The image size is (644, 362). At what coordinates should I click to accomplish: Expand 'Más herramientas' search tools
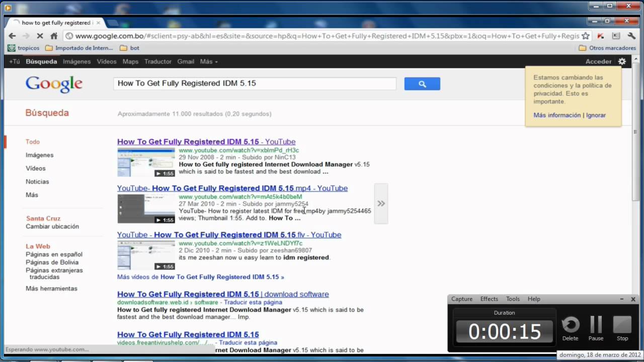pyautogui.click(x=51, y=289)
